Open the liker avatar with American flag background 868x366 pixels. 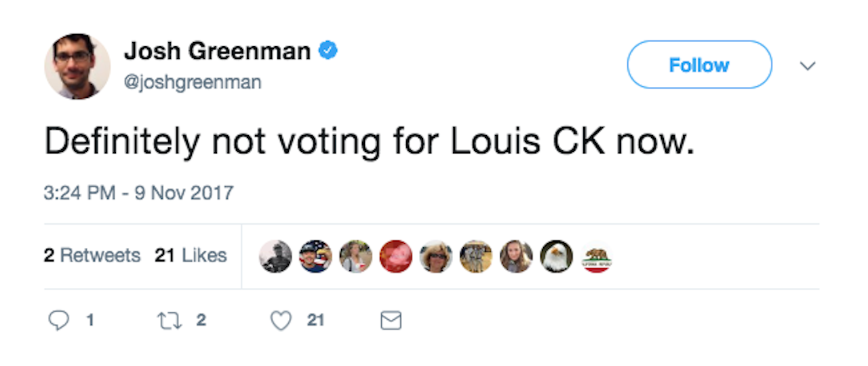click(315, 257)
